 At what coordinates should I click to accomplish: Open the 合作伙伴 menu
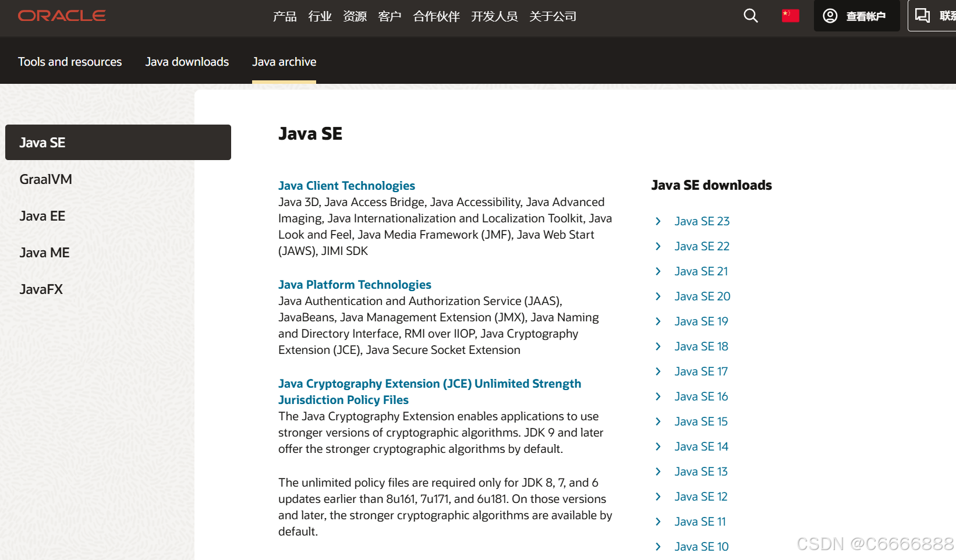(436, 16)
